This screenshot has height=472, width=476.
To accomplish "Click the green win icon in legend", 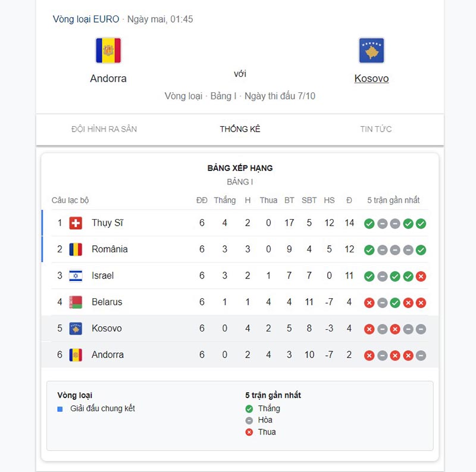I will 250,409.
